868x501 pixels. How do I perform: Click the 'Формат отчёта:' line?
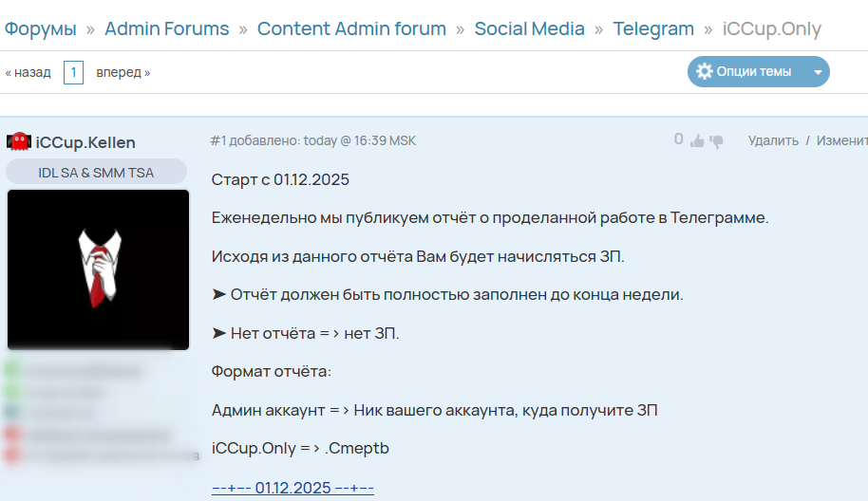(x=272, y=371)
